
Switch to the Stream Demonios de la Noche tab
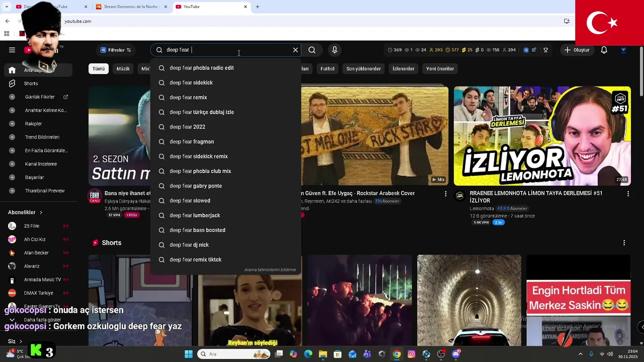point(131,7)
